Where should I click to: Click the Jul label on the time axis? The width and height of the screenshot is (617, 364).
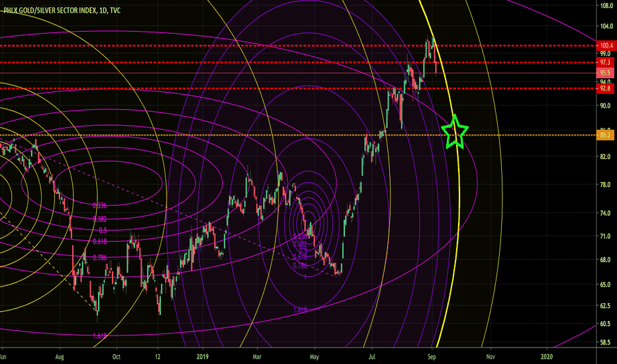(x=372, y=357)
